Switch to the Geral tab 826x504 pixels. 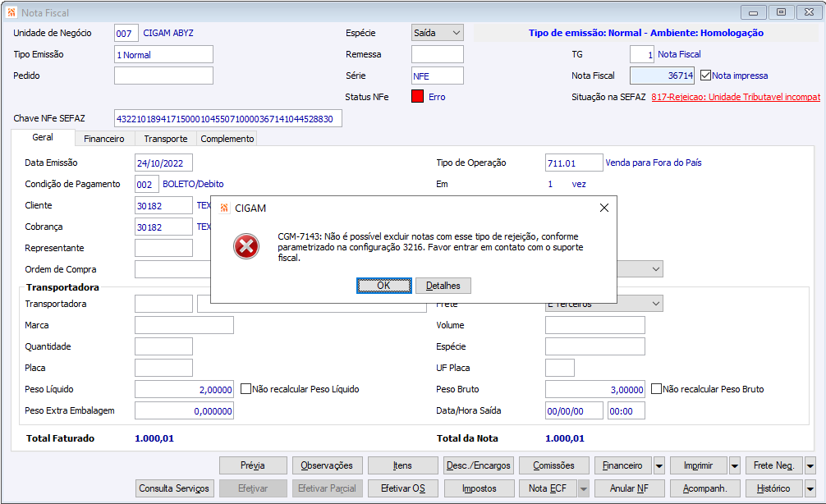tap(43, 137)
